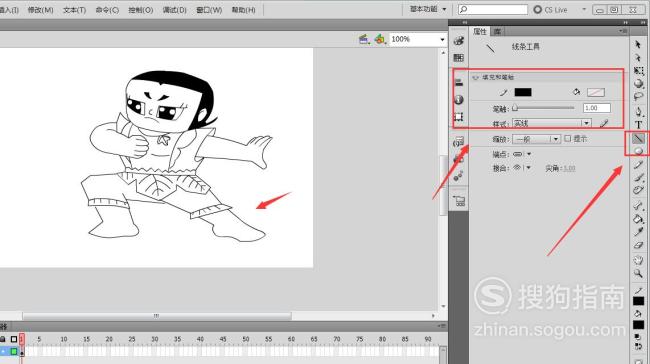Click the CS Live button
Image resolution: width=650 pixels, height=364 pixels.
pyautogui.click(x=550, y=9)
